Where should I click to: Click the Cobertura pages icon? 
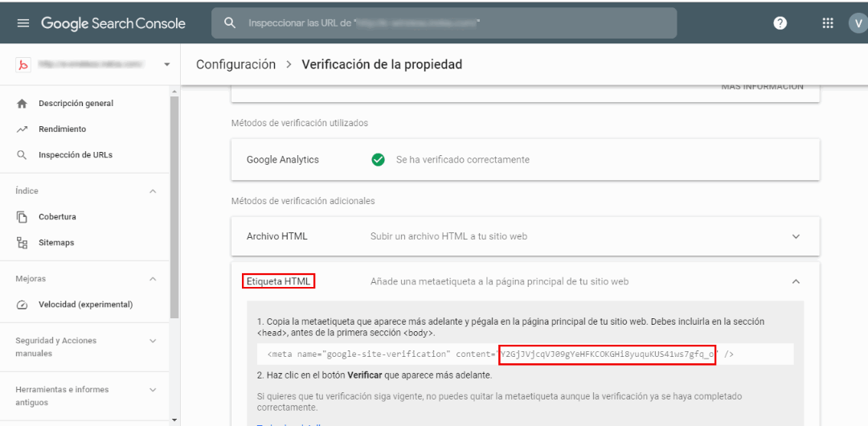[x=23, y=216]
